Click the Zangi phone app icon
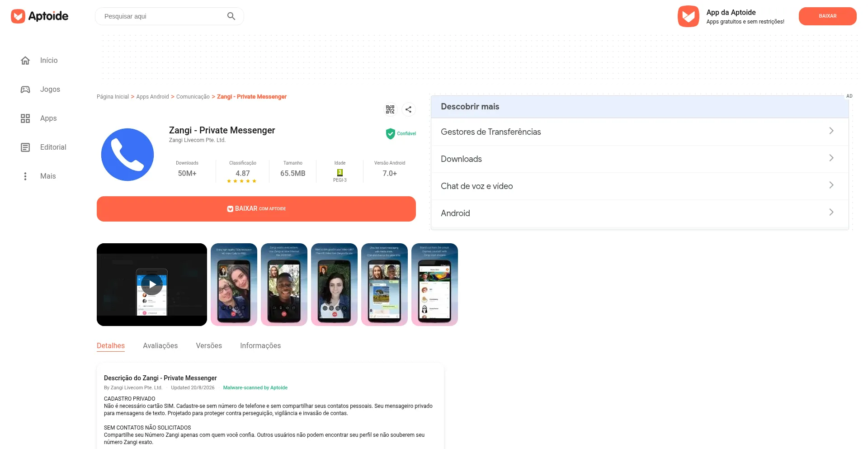The height and width of the screenshot is (449, 868). 127,155
